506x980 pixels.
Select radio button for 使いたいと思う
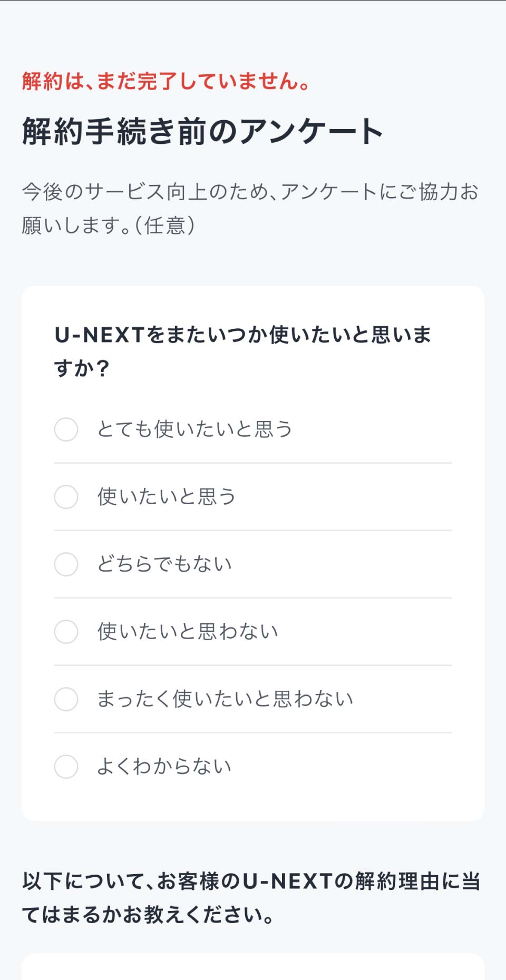(66, 497)
